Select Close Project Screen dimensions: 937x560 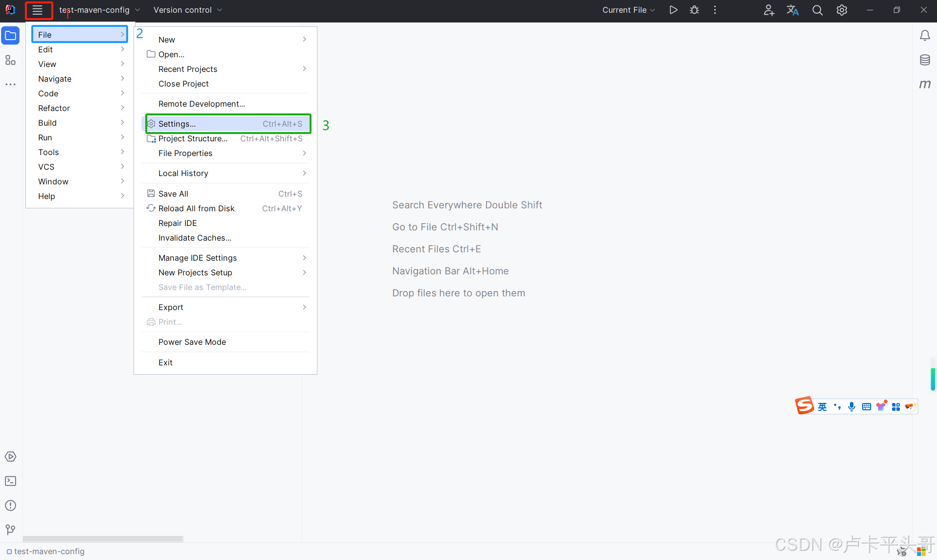coord(225,84)
